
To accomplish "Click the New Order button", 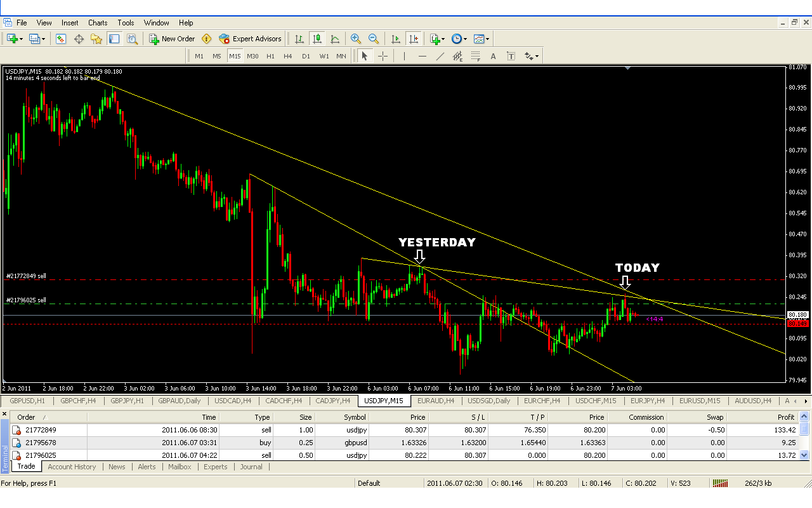I will coord(172,39).
